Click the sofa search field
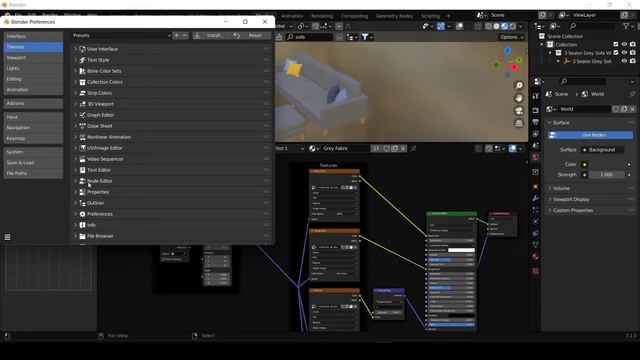This screenshot has height=360, width=640. (x=309, y=37)
